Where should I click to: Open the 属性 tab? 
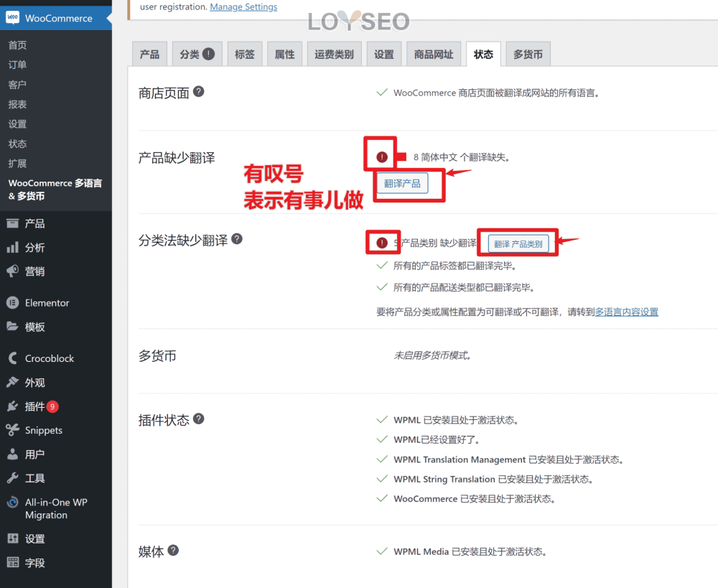point(284,54)
